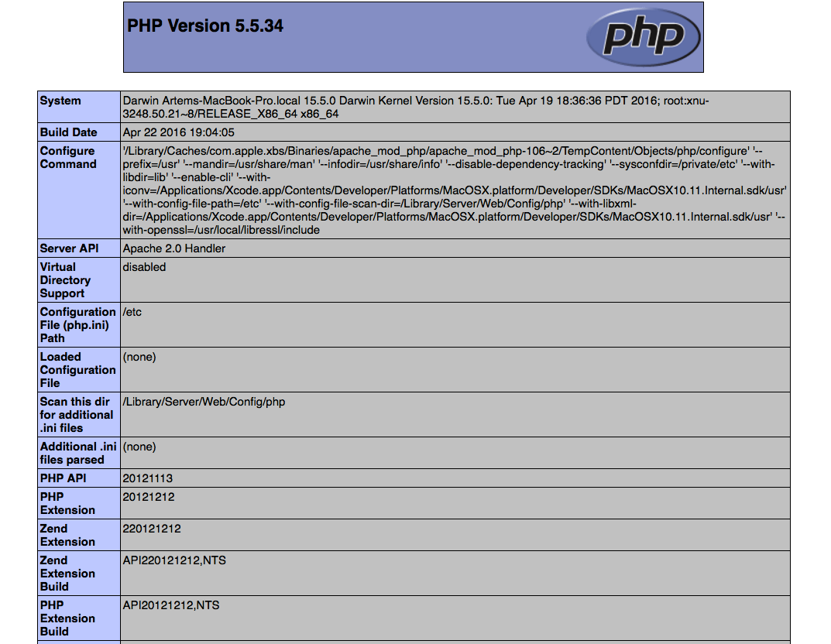This screenshot has height=644, width=831.
Task: Select the PHP API value 20121113
Action: (x=149, y=478)
